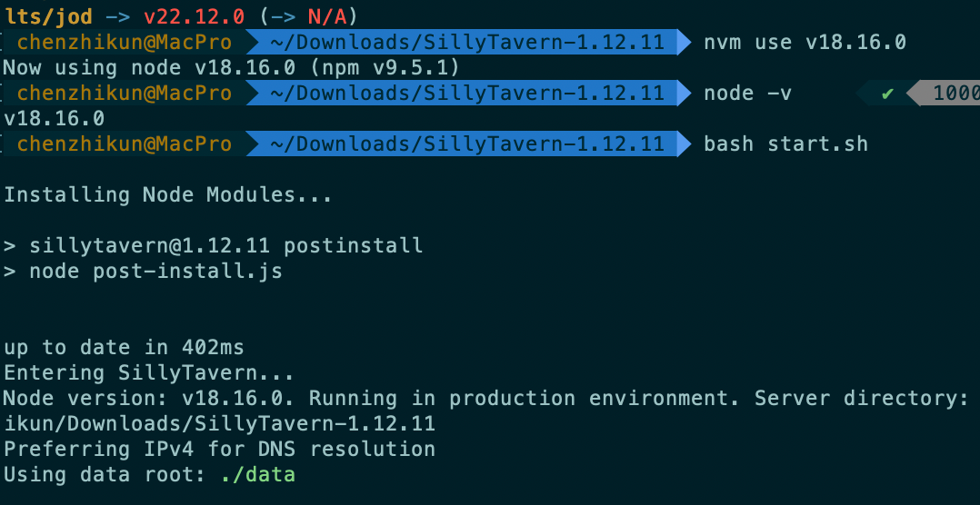The image size is (980, 505).
Task: Click the 'Installing Node Modules...' line
Action: click(168, 194)
